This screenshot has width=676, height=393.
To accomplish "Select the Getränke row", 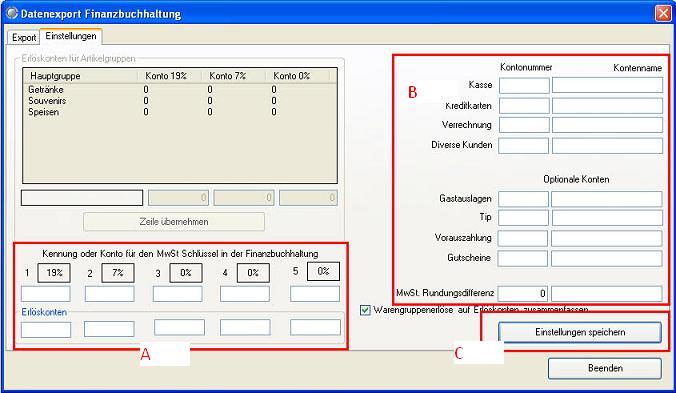I will pos(179,90).
